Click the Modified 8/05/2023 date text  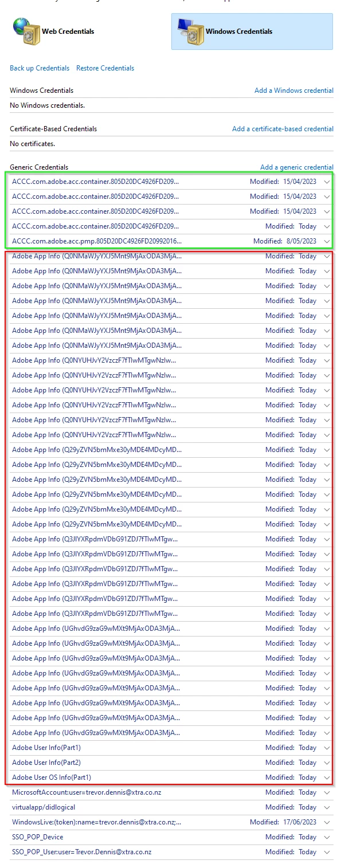click(x=285, y=241)
